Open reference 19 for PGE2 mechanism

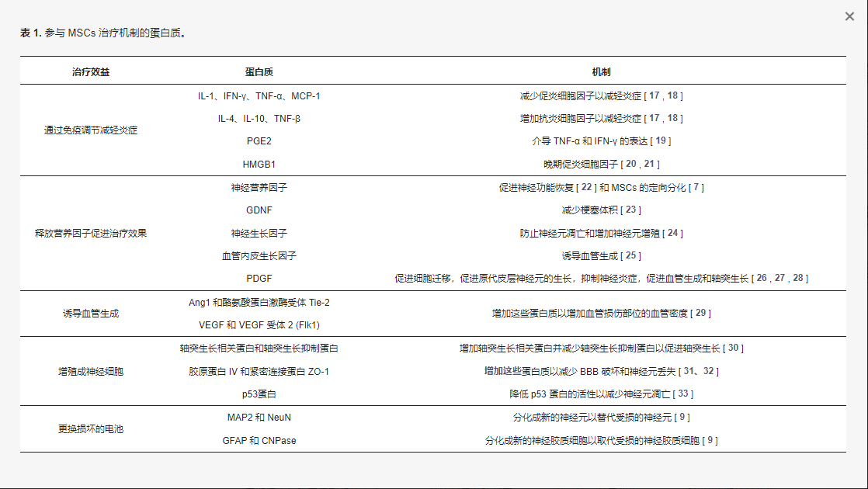point(661,140)
